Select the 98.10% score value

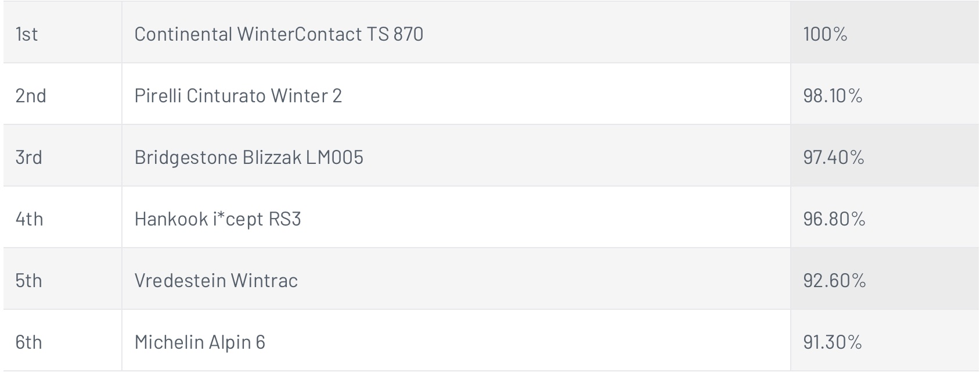tap(833, 95)
